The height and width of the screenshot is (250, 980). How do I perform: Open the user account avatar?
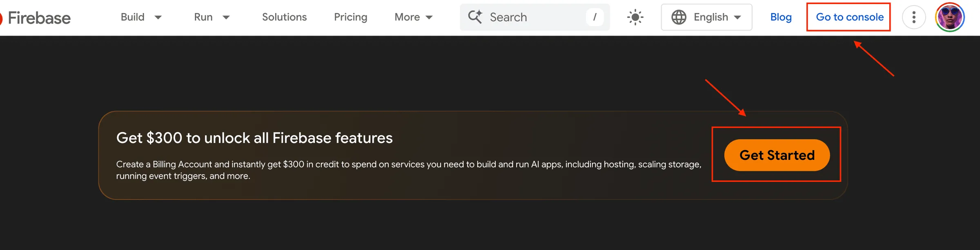(950, 17)
